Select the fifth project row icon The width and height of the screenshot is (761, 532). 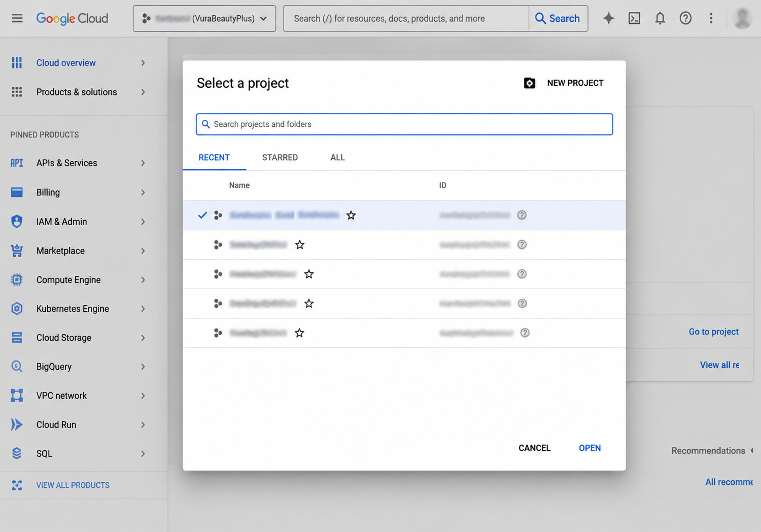click(218, 333)
